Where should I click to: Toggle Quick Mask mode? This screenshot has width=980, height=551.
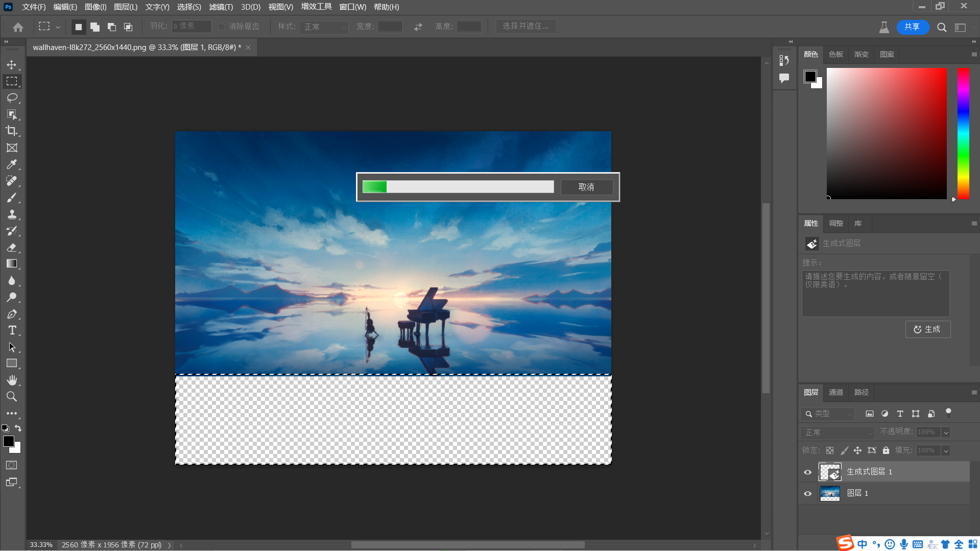[12, 465]
